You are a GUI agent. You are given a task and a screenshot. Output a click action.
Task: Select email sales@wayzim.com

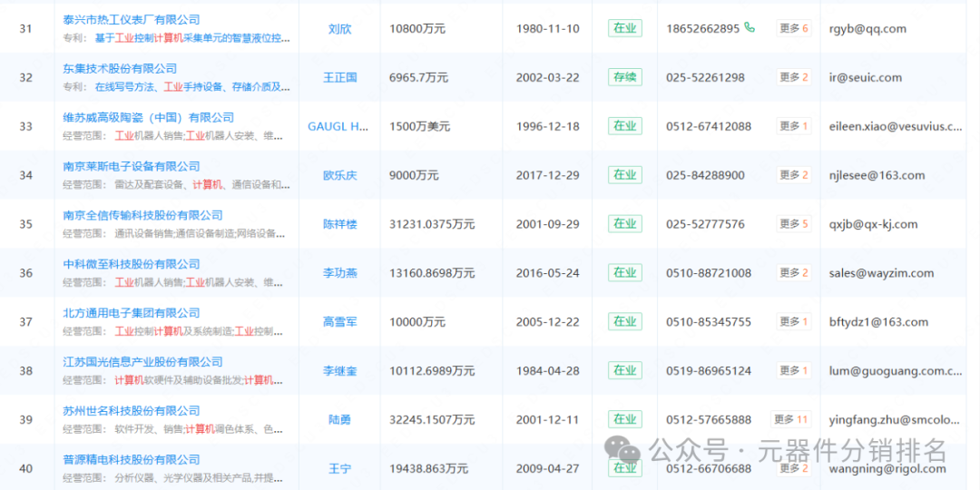pyautogui.click(x=881, y=273)
